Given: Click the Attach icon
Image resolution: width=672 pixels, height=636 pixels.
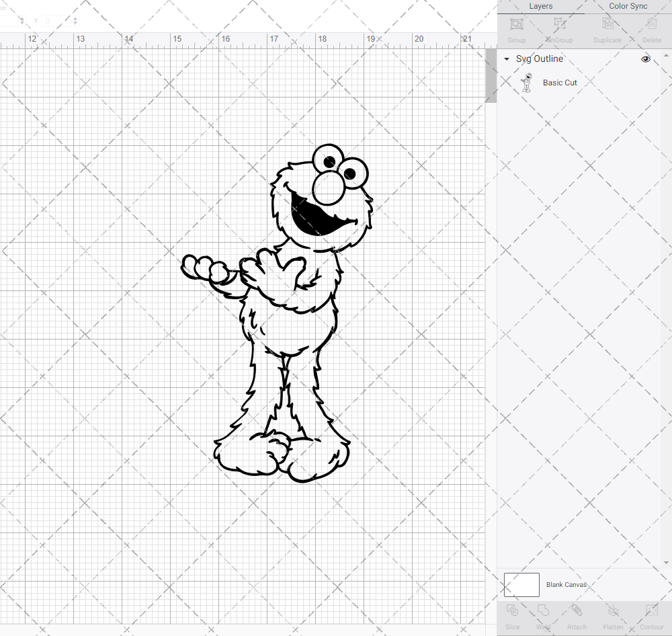Looking at the screenshot, I should 577,615.
